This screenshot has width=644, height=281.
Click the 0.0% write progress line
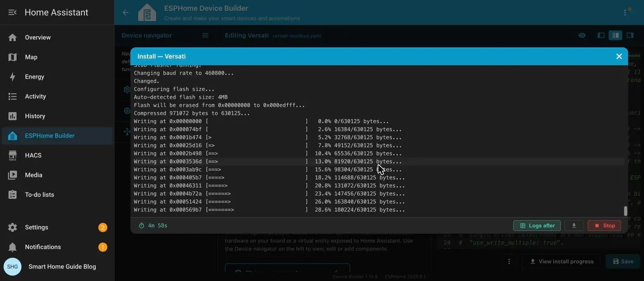click(x=261, y=122)
